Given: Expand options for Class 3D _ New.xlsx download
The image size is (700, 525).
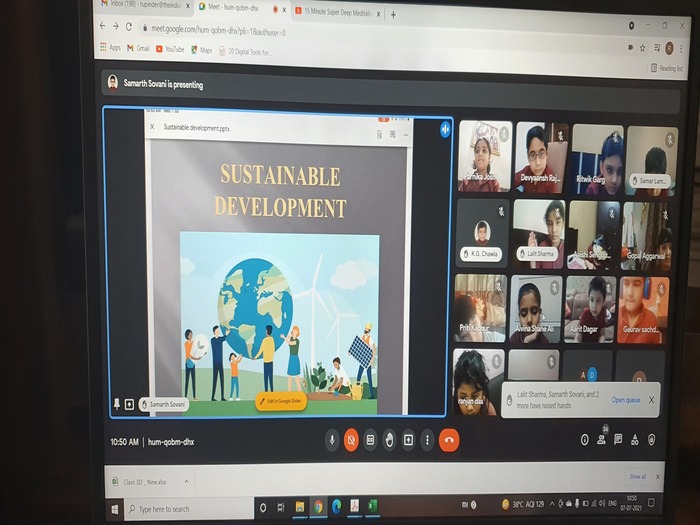Looking at the screenshot, I should 186,482.
